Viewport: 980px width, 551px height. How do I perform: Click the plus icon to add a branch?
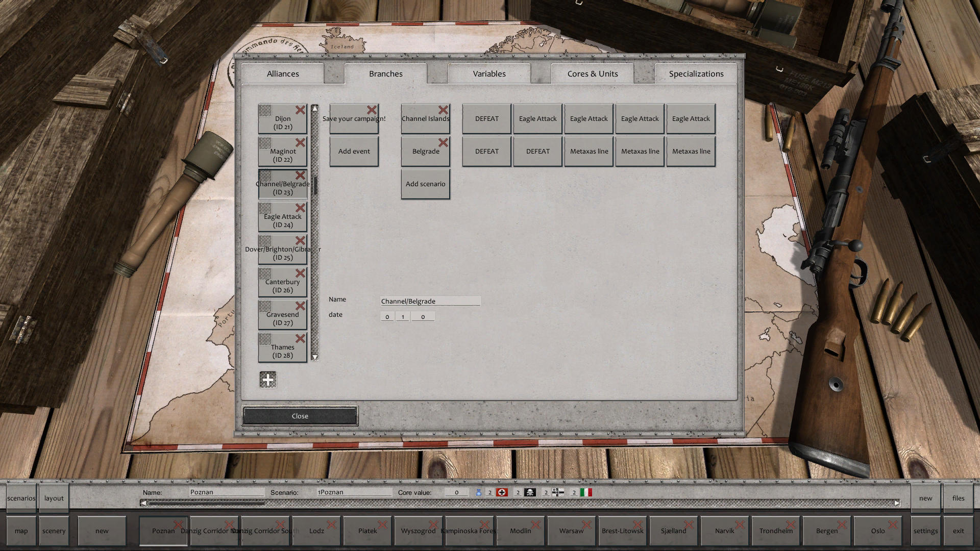coord(268,380)
